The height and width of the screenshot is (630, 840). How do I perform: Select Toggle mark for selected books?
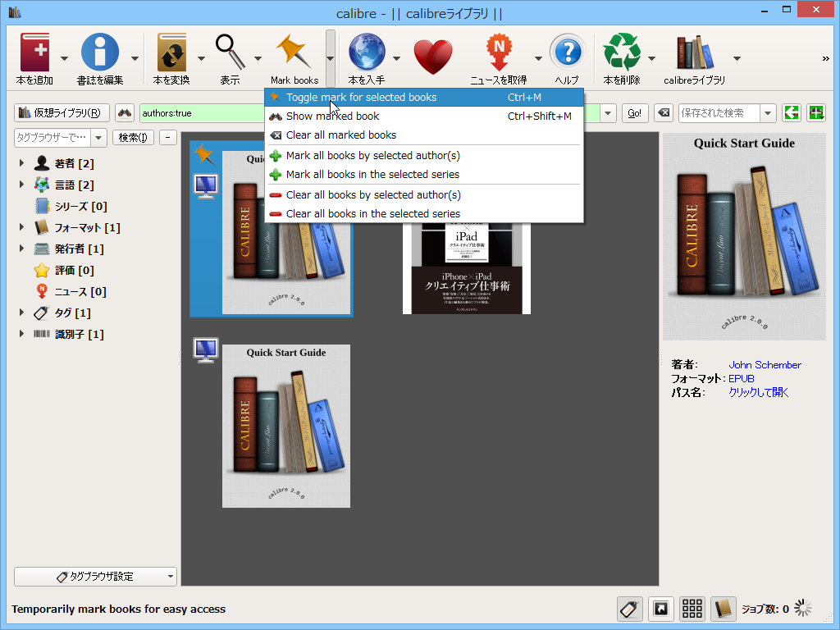(x=424, y=97)
